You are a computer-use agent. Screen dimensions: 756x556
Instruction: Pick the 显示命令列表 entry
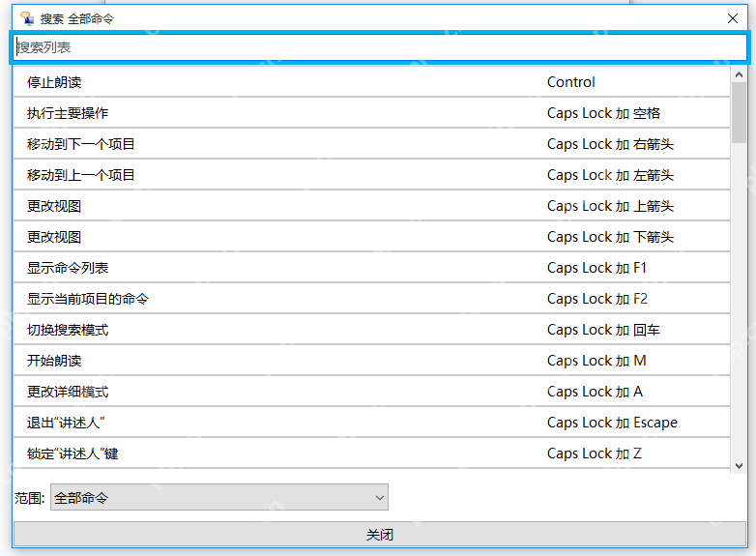371,268
